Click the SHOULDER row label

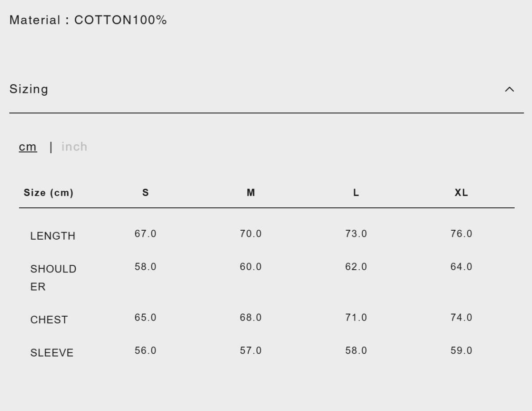pos(53,277)
